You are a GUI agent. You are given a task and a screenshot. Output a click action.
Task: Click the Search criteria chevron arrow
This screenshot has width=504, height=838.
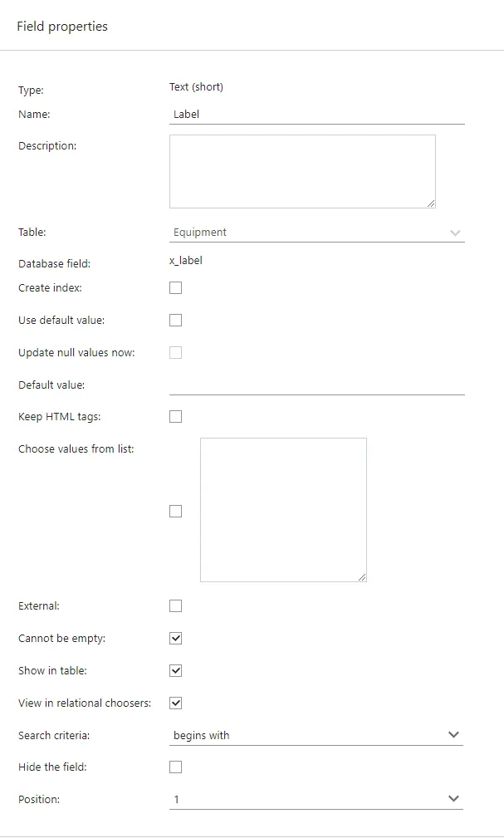click(453, 735)
